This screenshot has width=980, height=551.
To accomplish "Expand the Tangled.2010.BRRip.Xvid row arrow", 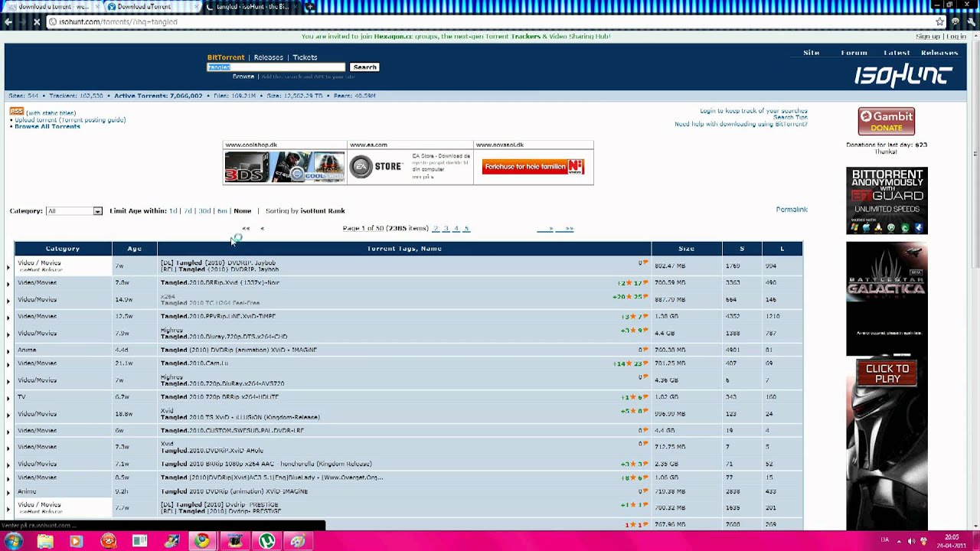I will coord(8,283).
